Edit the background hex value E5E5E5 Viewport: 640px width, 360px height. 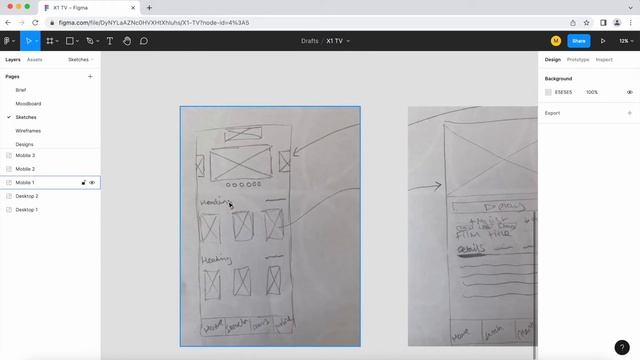coord(563,92)
